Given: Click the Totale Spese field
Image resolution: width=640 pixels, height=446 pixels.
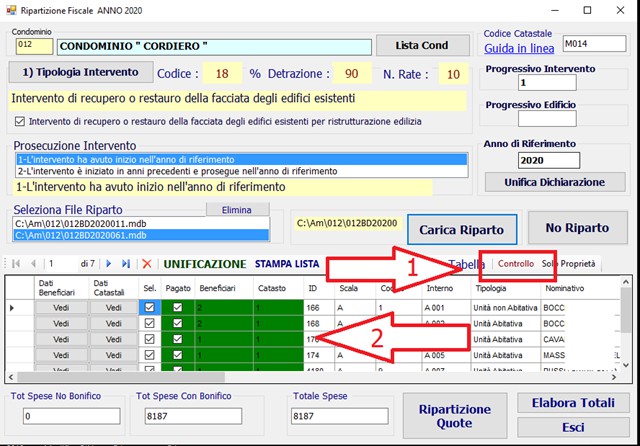Looking at the screenshot, I should click(340, 416).
